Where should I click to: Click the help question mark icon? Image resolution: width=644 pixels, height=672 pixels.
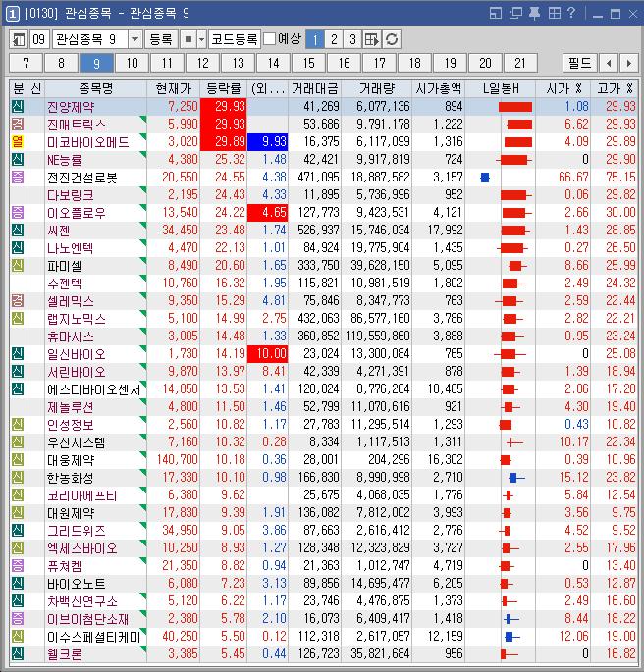pyautogui.click(x=571, y=13)
